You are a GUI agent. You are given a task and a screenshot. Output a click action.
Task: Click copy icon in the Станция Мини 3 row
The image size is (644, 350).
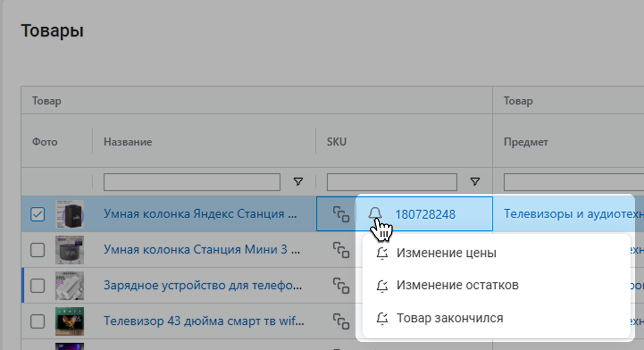[x=341, y=250]
